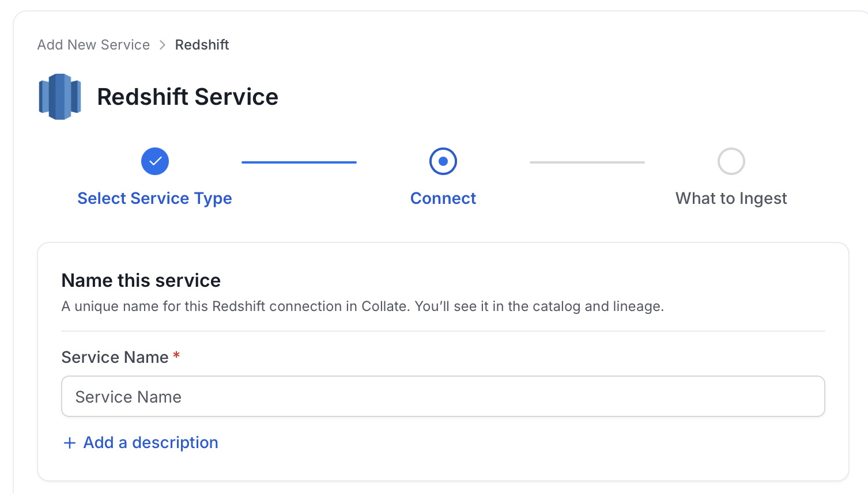Screen dimensions: 868x493
Task: Click the plus icon beside Add a description
Action: (x=70, y=443)
